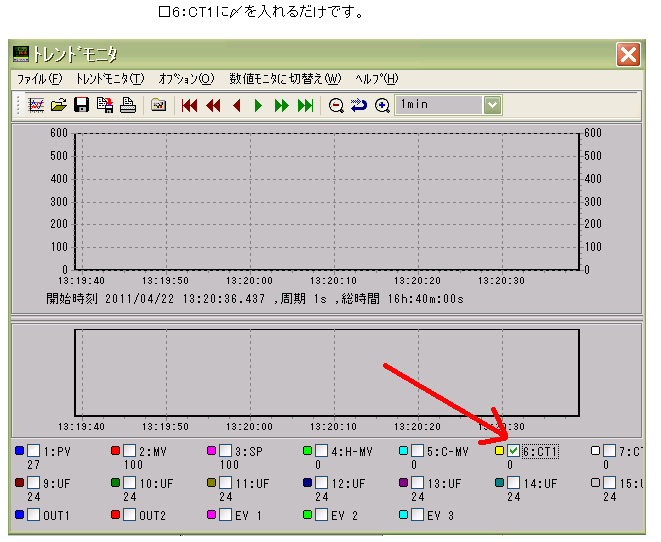
Task: Tick the 14:UF checkbox
Action: coord(513,482)
